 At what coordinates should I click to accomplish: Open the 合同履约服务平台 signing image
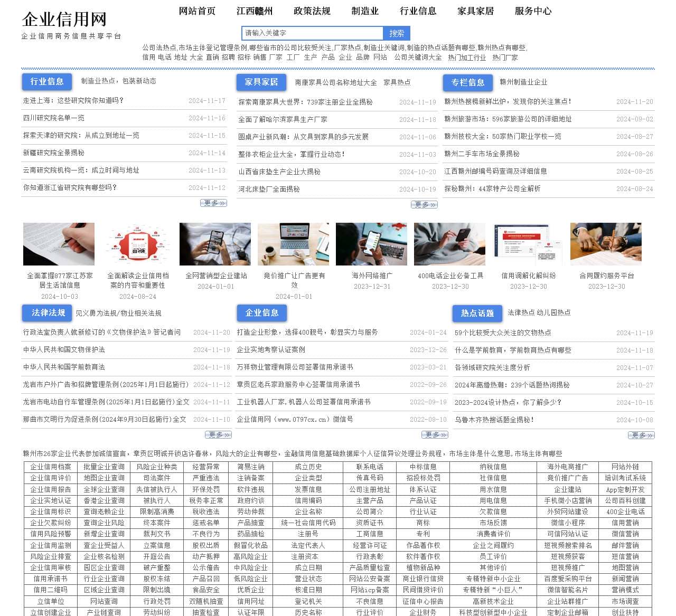coord(606,244)
